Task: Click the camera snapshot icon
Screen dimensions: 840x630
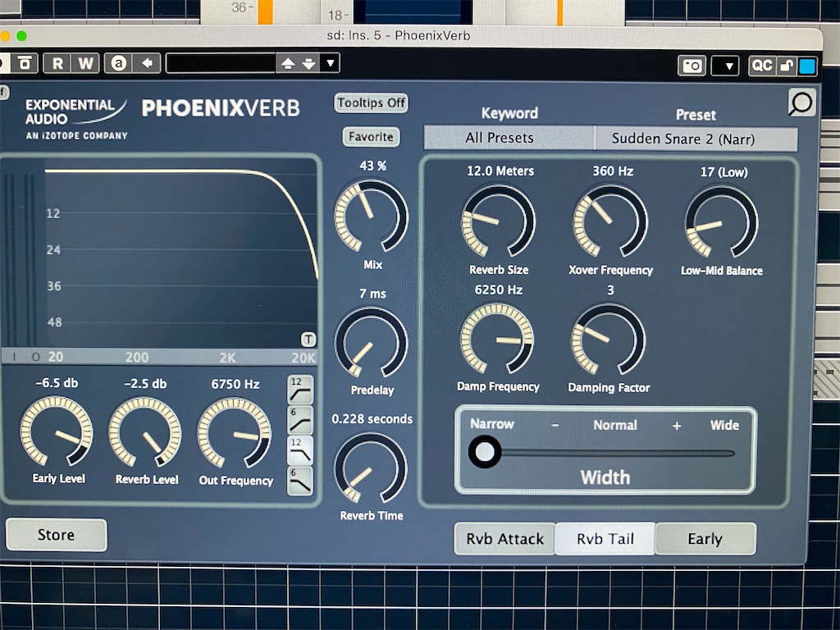Action: click(692, 66)
